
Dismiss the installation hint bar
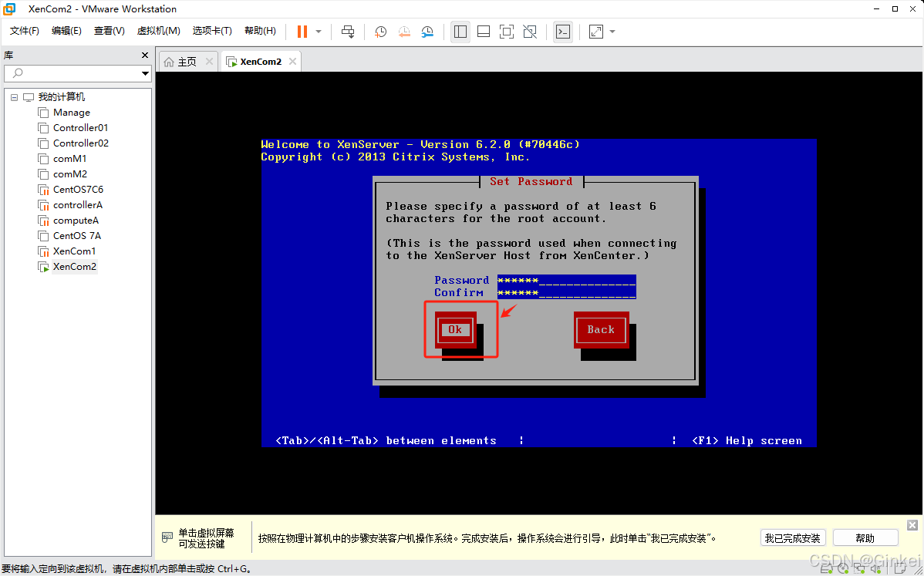pos(912,525)
